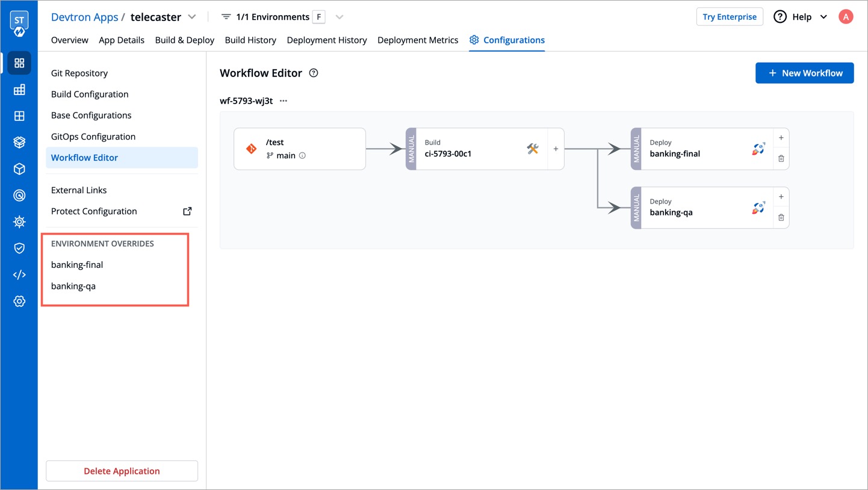Expand the telecaster app switcher chevron
Viewport: 868px width, 490px height.
tap(191, 17)
